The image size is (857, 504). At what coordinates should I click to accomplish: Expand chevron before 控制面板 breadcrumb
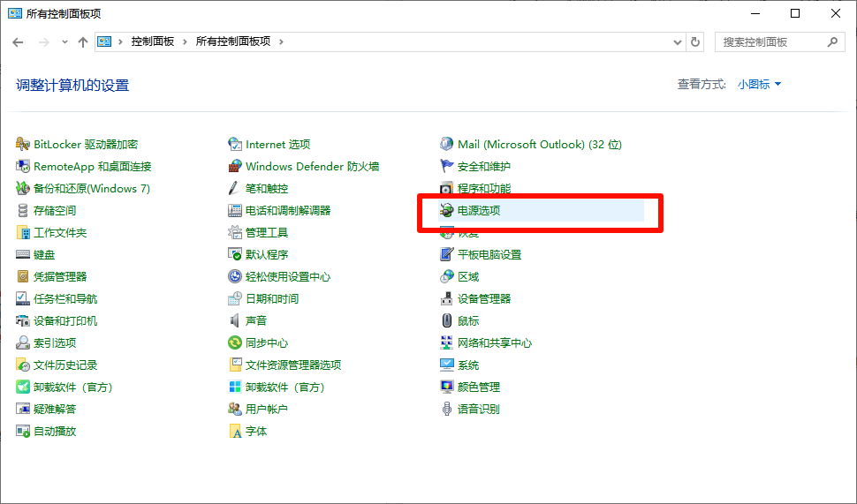(120, 41)
